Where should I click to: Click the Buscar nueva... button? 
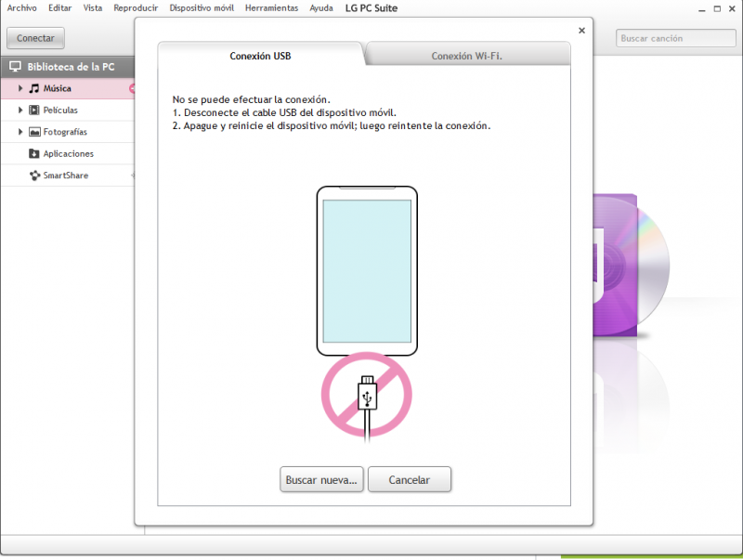[321, 479]
